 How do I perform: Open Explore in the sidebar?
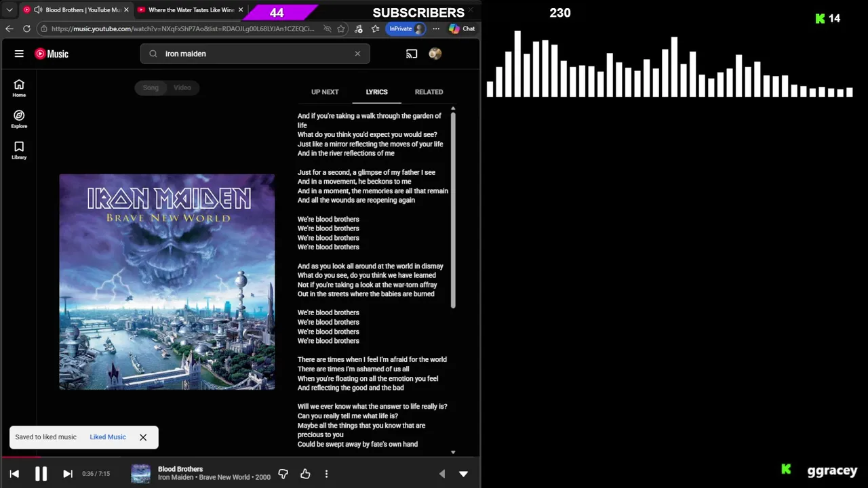coord(19,119)
